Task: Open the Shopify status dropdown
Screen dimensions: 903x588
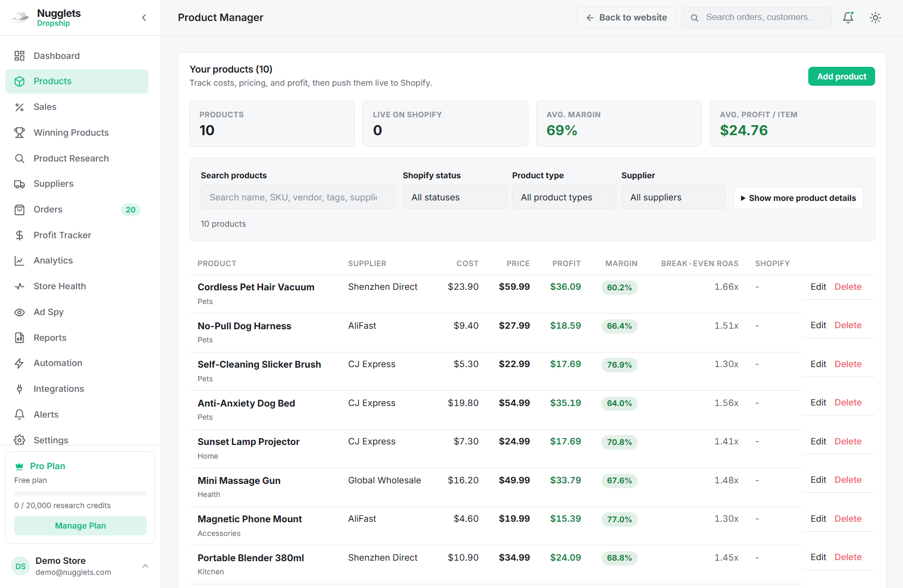Action: pyautogui.click(x=455, y=197)
